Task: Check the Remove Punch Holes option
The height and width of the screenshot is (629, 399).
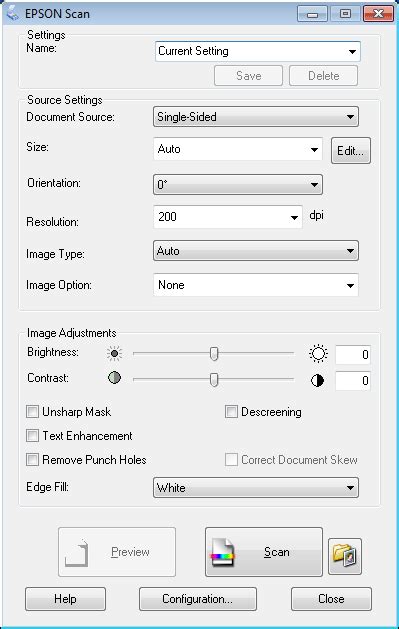Action: pos(32,460)
